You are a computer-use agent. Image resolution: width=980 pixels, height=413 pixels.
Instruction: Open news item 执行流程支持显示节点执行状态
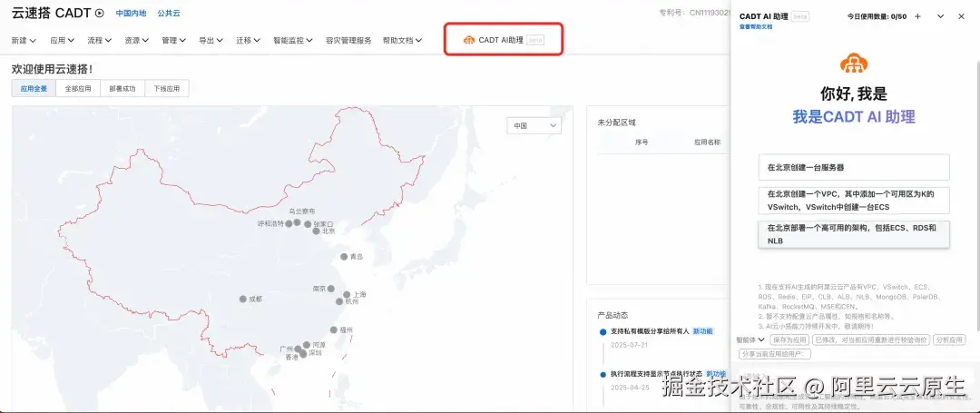click(x=656, y=374)
